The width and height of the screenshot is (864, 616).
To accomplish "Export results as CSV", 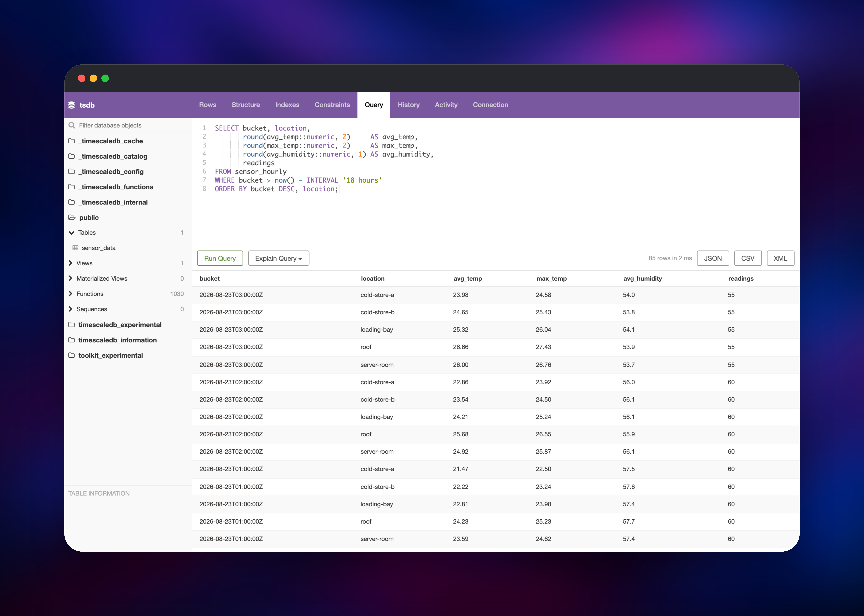I will click(x=748, y=258).
